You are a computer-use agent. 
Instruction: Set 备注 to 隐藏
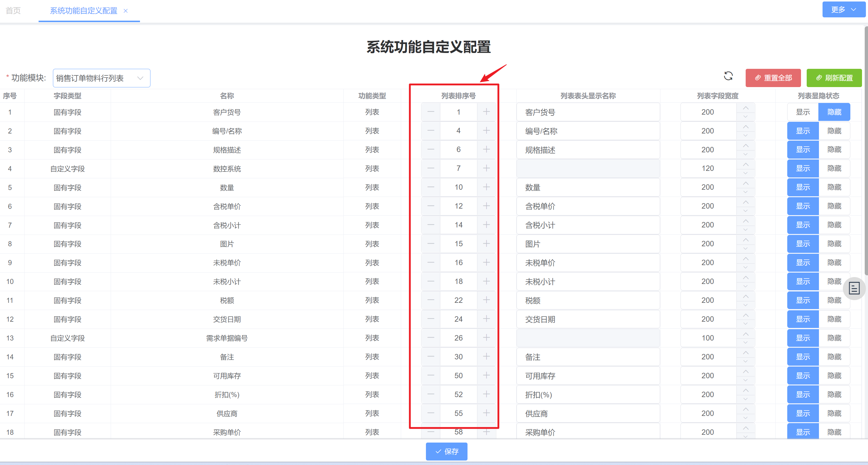[834, 357]
